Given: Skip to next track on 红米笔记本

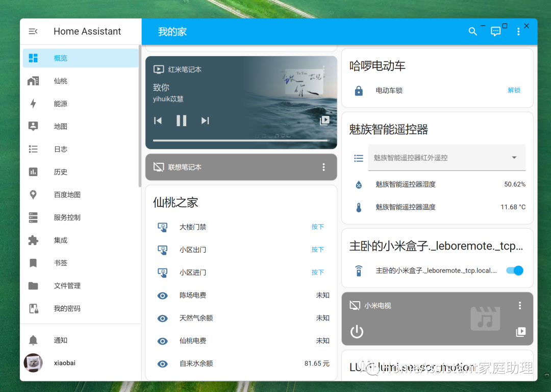Looking at the screenshot, I should coord(205,120).
